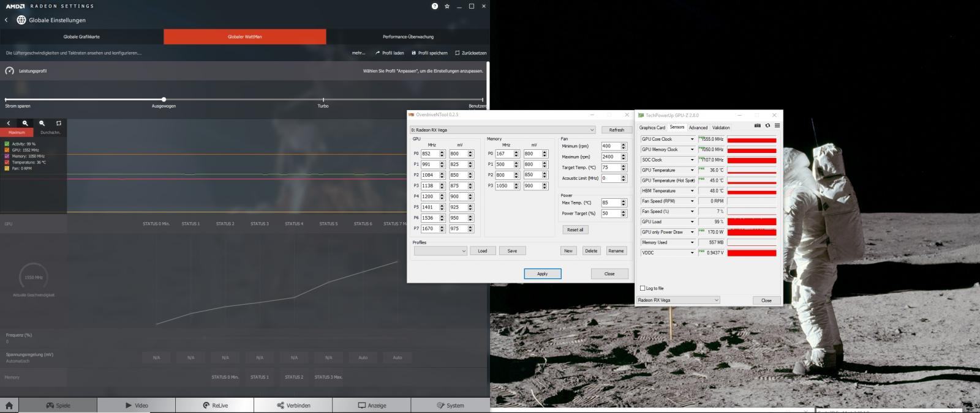Click the Delete profile button
Viewport: 980px width, 413px height.
click(x=591, y=251)
